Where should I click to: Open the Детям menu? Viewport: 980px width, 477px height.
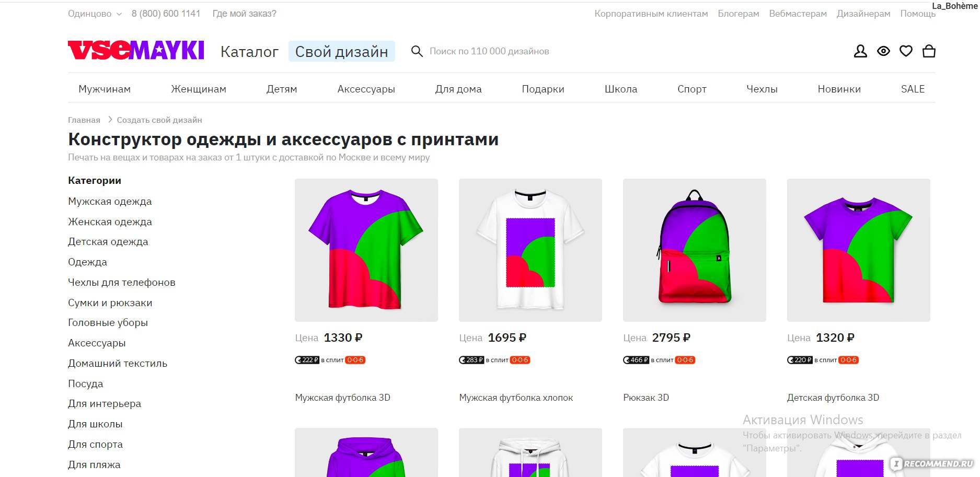coord(282,89)
